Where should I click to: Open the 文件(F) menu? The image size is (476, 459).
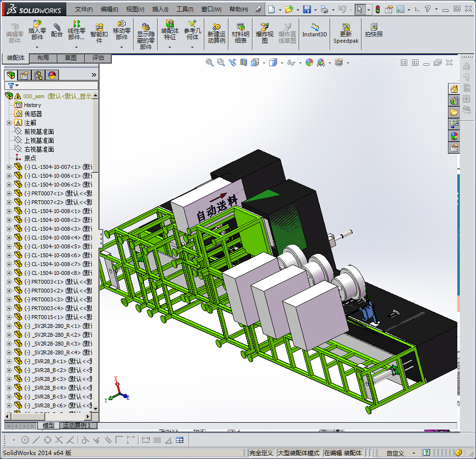click(x=84, y=9)
